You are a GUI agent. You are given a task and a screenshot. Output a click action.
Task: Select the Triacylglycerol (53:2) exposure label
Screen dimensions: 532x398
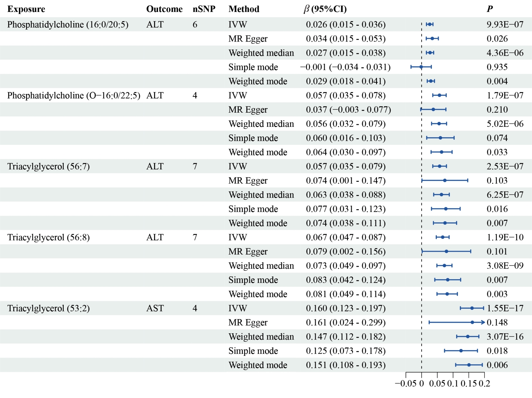click(49, 308)
